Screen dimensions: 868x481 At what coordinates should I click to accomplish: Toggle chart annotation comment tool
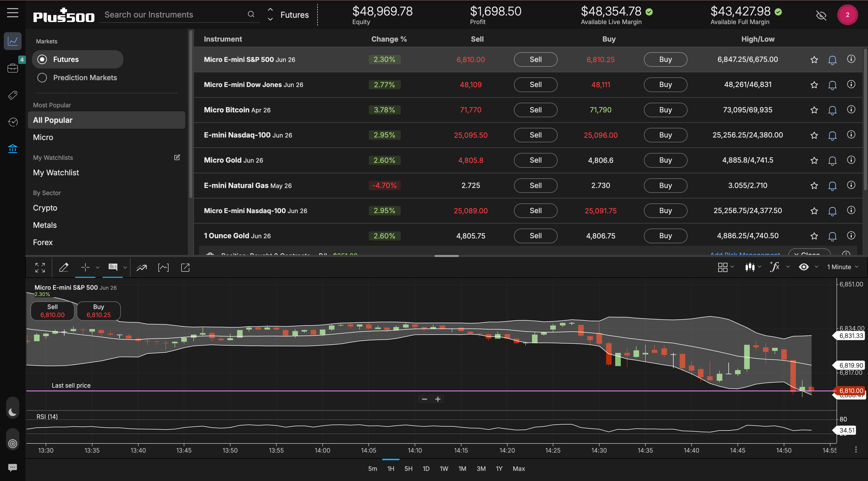[x=113, y=267]
